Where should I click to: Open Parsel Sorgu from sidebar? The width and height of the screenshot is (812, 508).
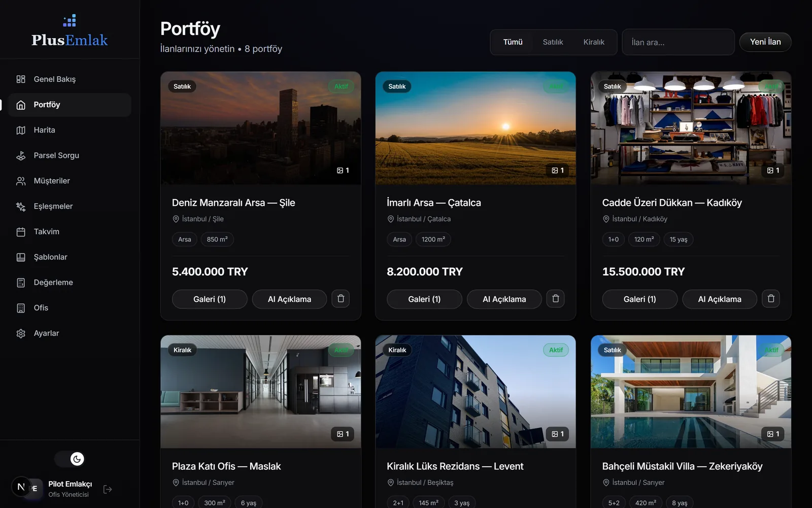coord(70,155)
